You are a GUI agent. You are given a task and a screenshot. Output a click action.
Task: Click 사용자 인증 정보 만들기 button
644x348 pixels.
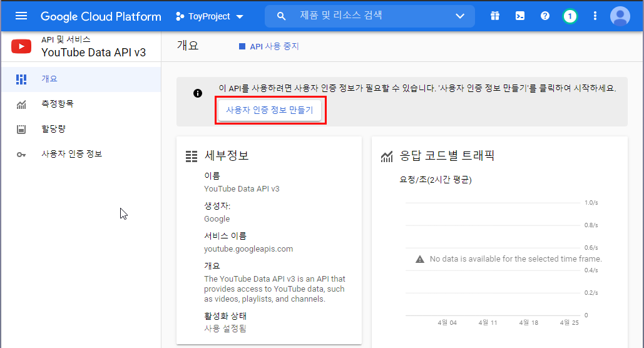tap(269, 110)
